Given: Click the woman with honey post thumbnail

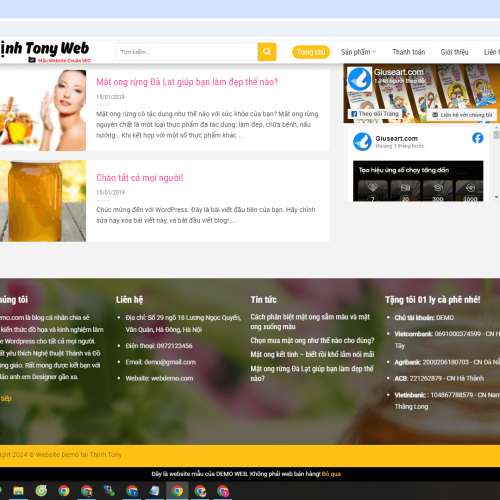Looking at the screenshot, I should (x=43, y=110).
